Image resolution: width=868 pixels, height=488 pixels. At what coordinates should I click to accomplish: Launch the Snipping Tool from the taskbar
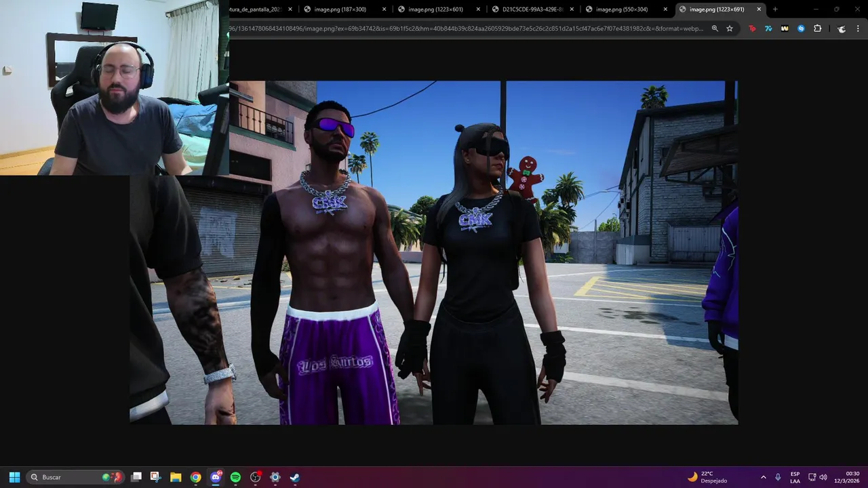pos(155,477)
